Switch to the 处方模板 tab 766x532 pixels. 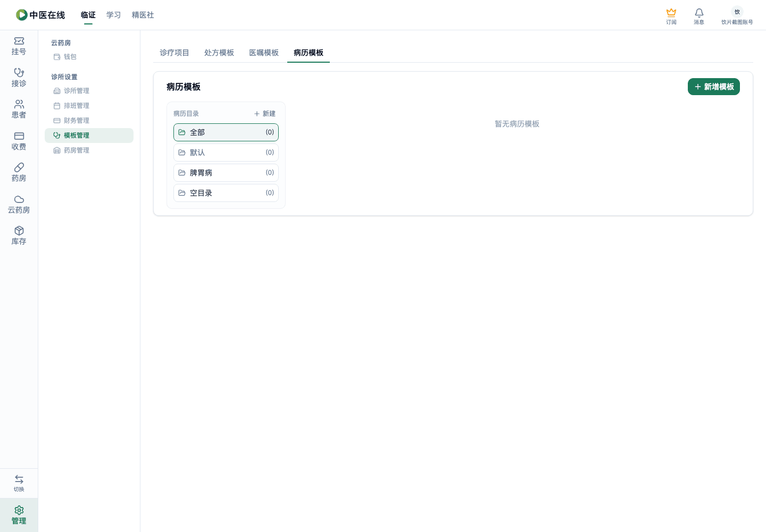pyautogui.click(x=219, y=53)
